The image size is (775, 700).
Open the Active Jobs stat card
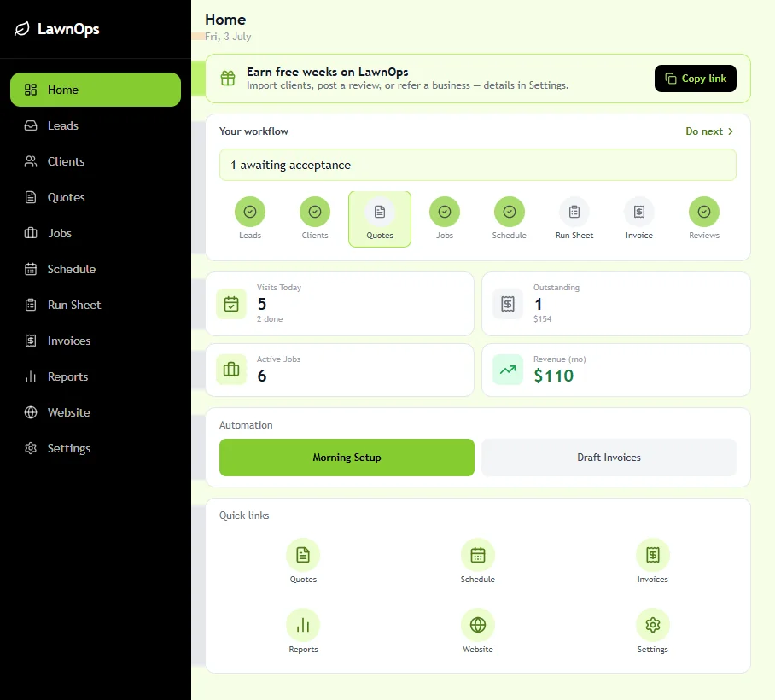coord(340,370)
